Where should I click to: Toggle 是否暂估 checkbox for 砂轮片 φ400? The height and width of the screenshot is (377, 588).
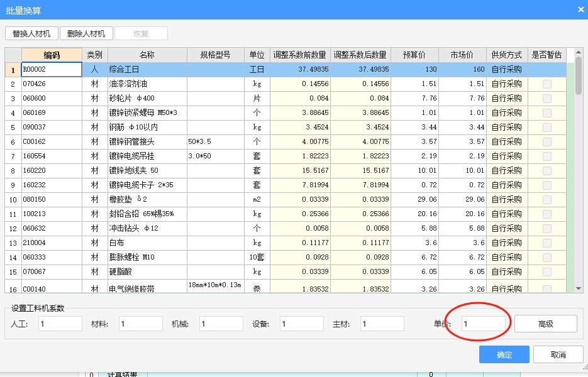547,99
